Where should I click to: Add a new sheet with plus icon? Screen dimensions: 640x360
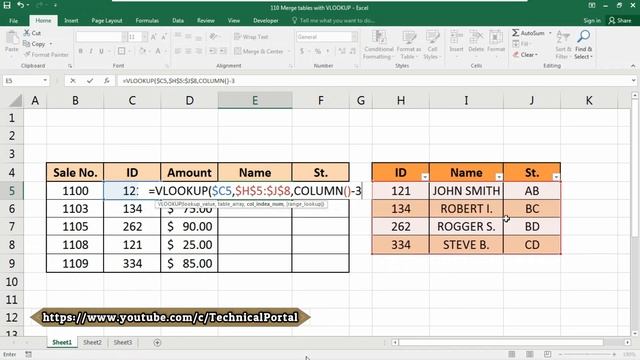click(x=157, y=342)
